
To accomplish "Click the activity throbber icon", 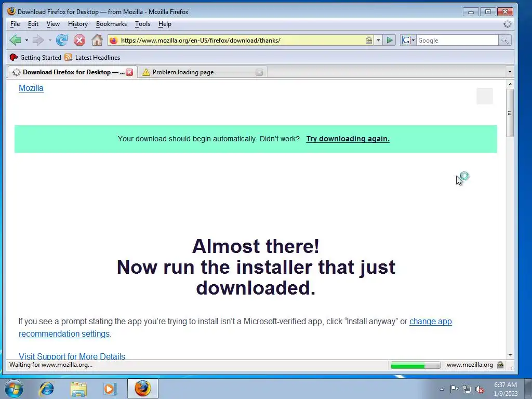I will [x=507, y=24].
